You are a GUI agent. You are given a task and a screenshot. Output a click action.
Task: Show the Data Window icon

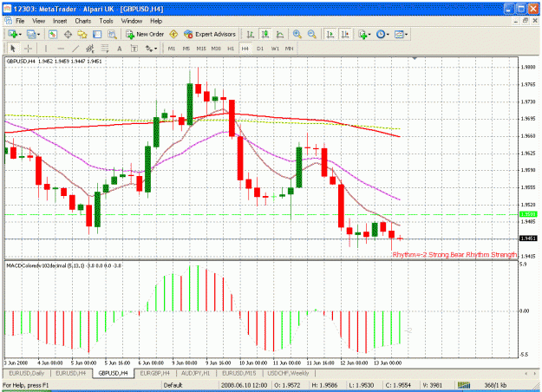68,34
